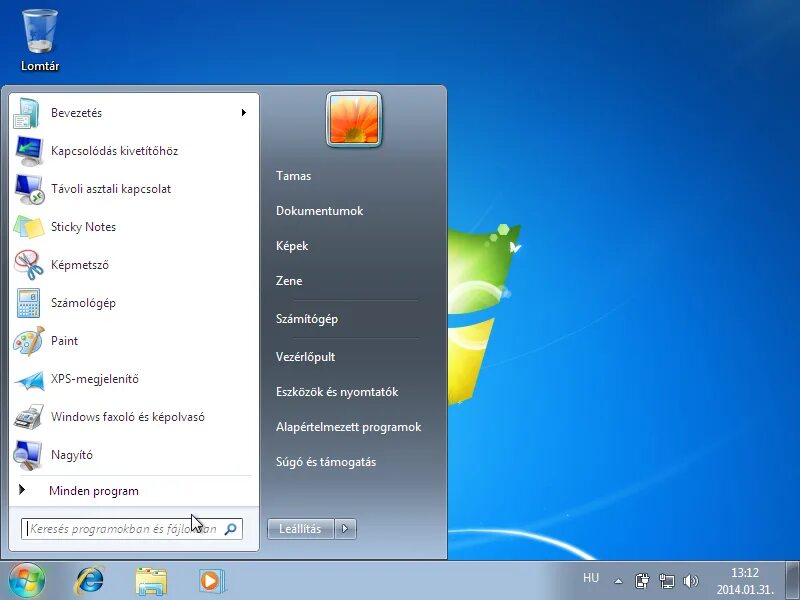Launch the Paint palette icon
The width and height of the screenshot is (800, 600).
(x=29, y=341)
